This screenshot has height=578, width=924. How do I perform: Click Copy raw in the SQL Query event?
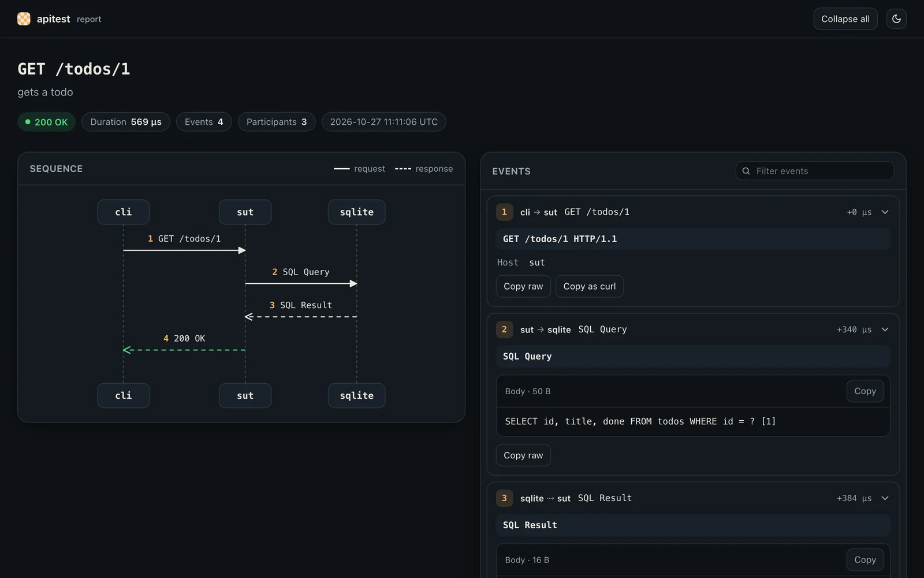523,455
